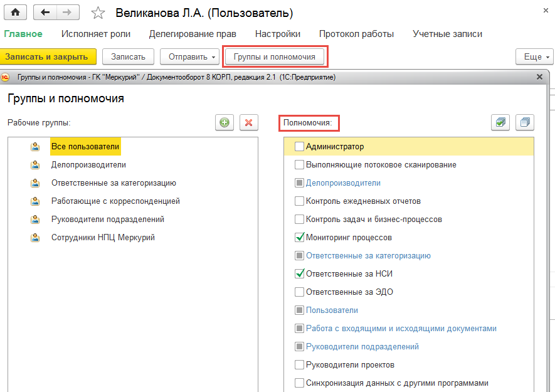Navigate forward with the right arrow
This screenshot has width=555, height=392.
(x=68, y=13)
